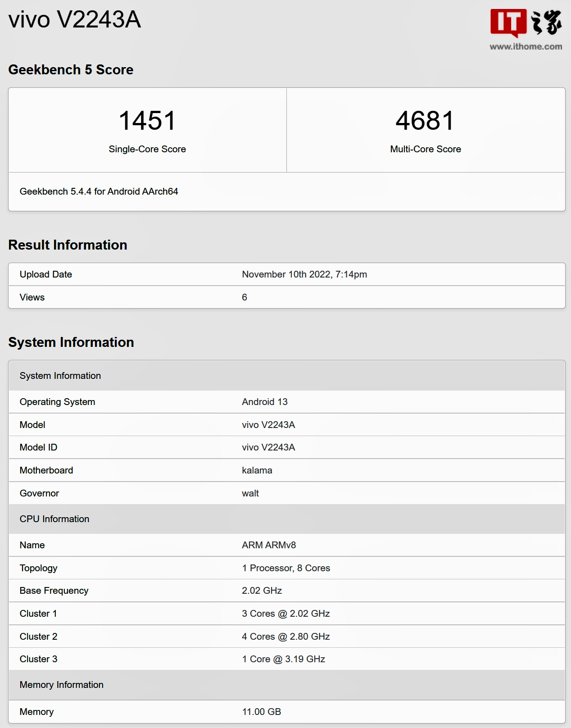Click the Governor label
The height and width of the screenshot is (728, 571).
[39, 493]
